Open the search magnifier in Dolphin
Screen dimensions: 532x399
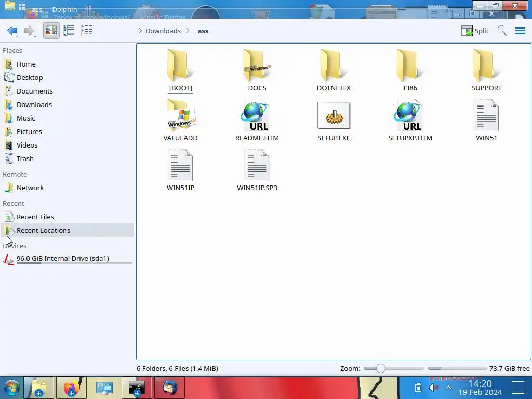(502, 31)
